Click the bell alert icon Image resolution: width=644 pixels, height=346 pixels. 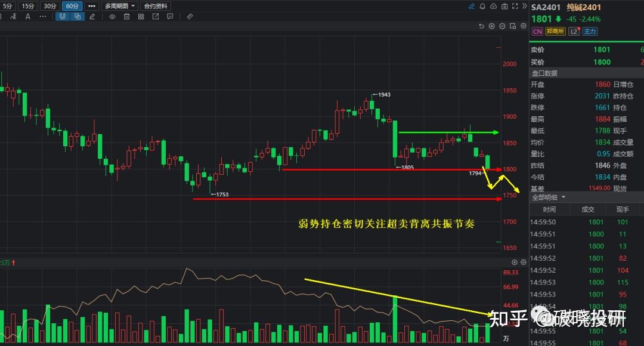[x=483, y=6]
